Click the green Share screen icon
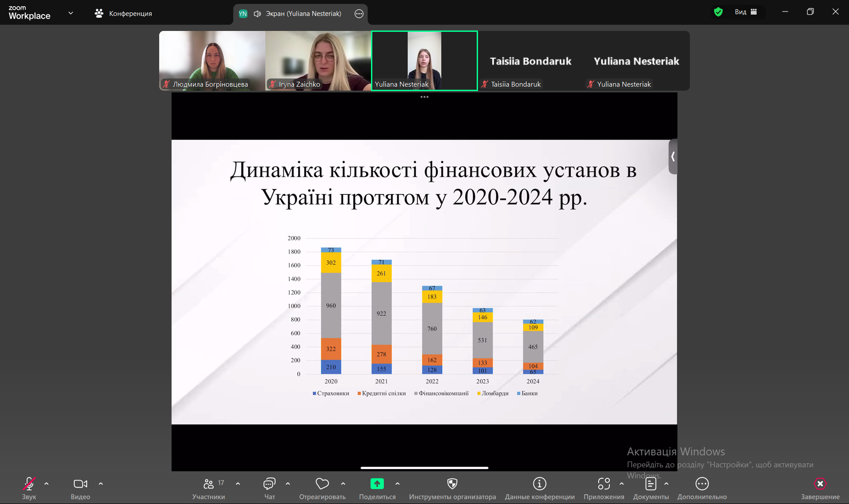Viewport: 849px width, 504px height. point(377,484)
